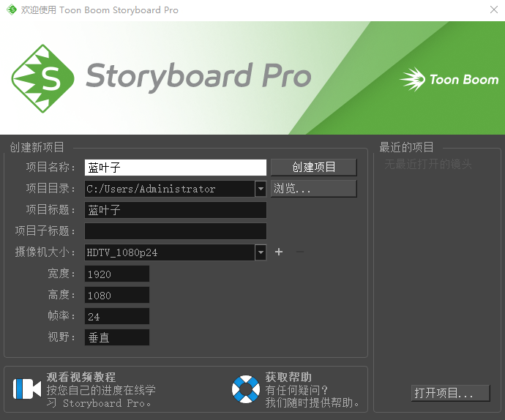Close the welcome dialog window
The width and height of the screenshot is (505, 420).
494,10
